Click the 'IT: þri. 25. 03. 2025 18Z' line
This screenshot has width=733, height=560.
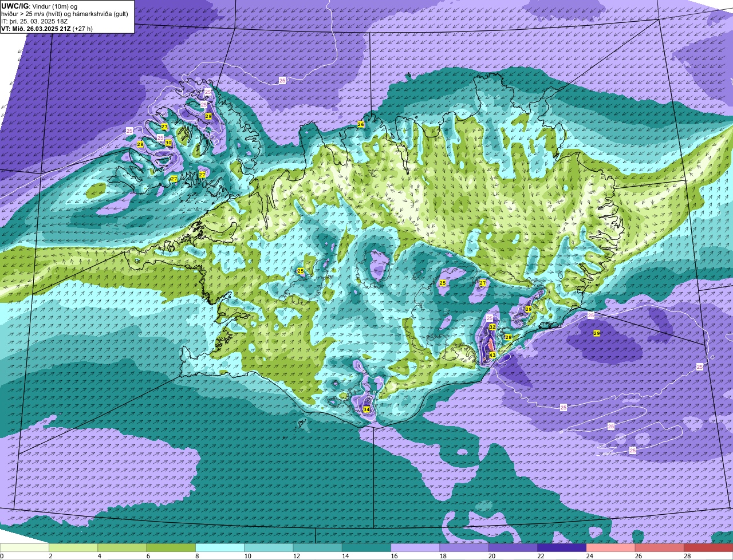35,21
